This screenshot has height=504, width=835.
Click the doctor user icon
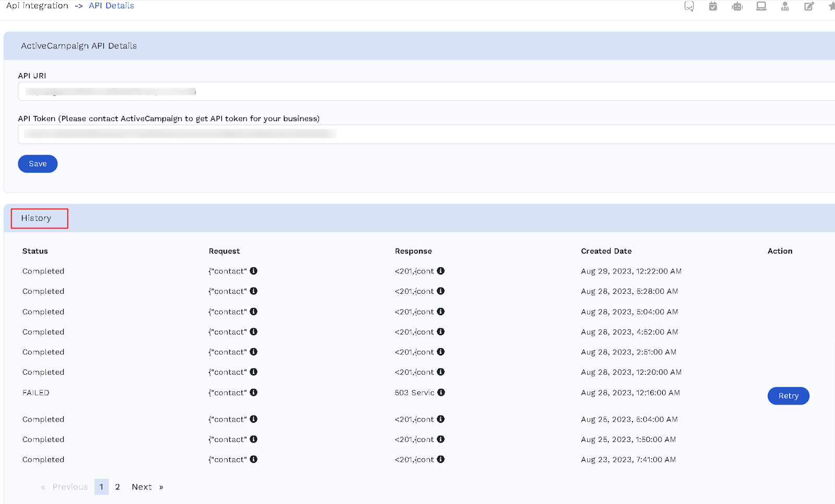(785, 6)
